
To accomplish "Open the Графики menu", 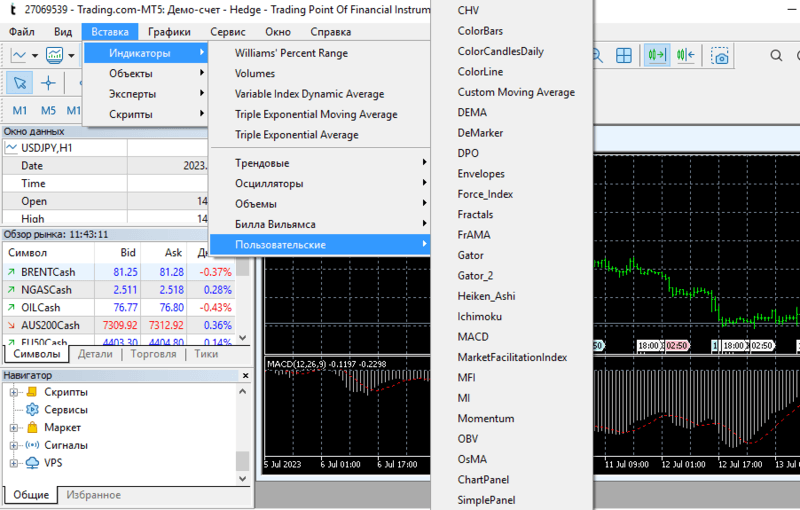I will point(169,32).
